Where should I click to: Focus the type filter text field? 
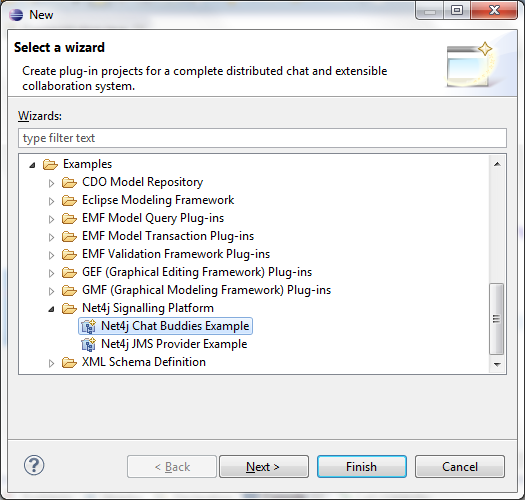262,138
